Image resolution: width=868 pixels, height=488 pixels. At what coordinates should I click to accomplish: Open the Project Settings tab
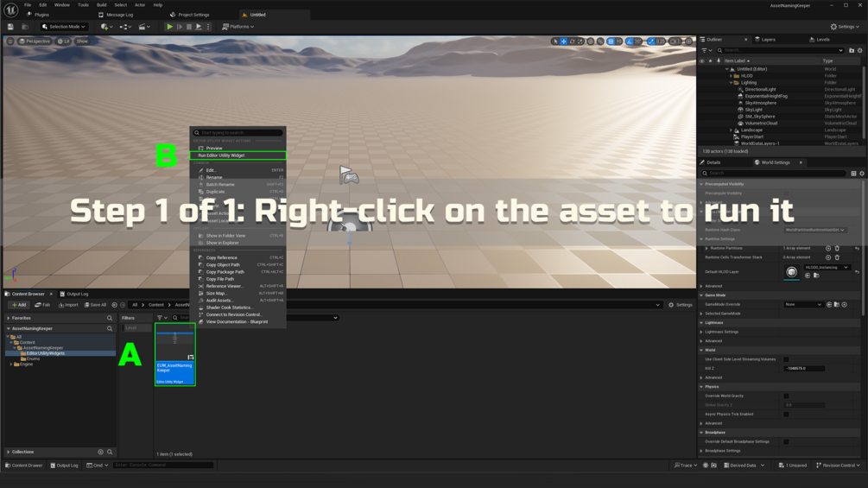click(189, 15)
